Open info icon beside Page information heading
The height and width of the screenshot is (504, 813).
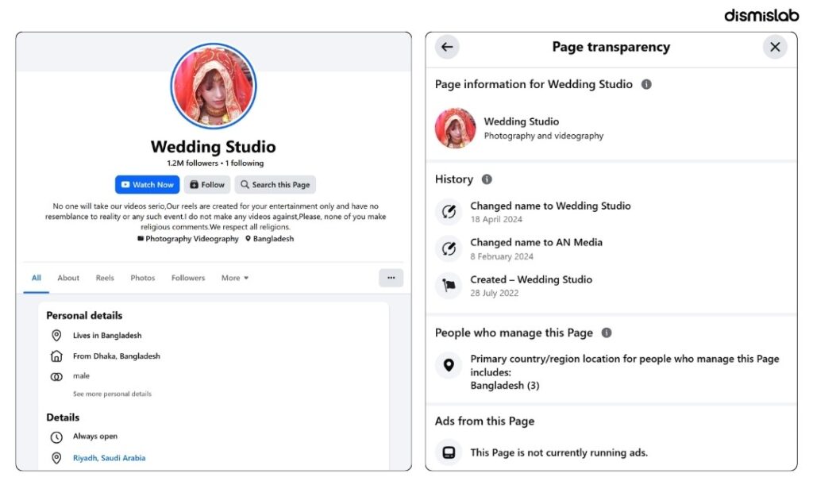tap(646, 84)
